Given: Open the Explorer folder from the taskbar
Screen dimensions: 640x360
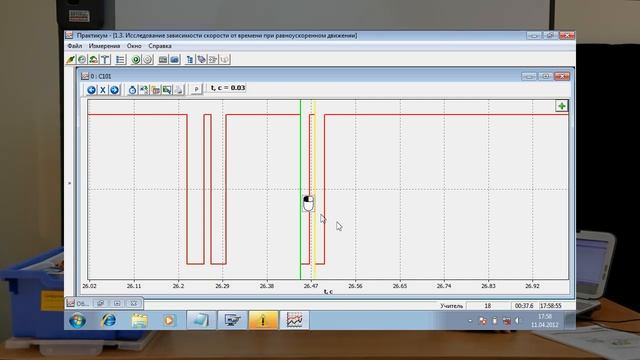Looking at the screenshot, I should 139,320.
